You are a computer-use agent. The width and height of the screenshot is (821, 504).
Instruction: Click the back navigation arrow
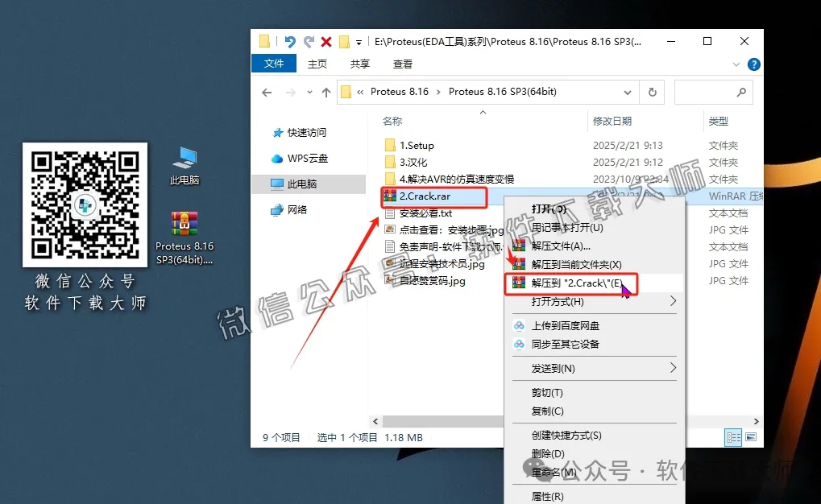point(266,91)
